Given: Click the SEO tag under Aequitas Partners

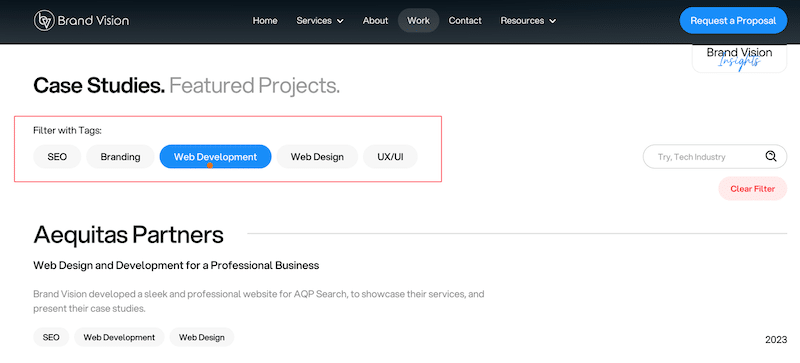Looking at the screenshot, I should 51,337.
